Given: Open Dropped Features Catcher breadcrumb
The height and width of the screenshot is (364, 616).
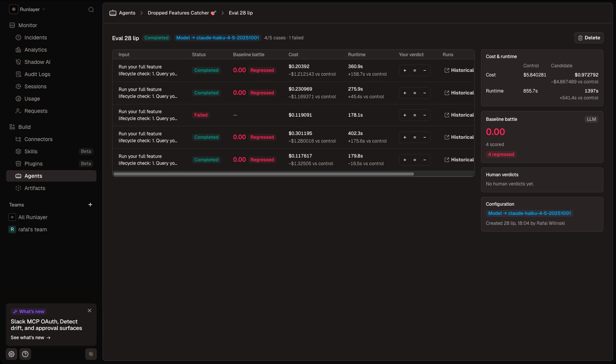Looking at the screenshot, I should coord(182,13).
